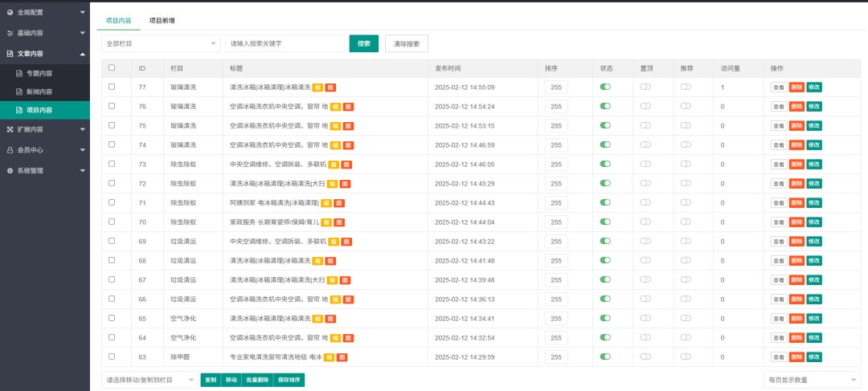Open 新闻内容 in the sidebar
This screenshot has width=868, height=391.
(45, 92)
